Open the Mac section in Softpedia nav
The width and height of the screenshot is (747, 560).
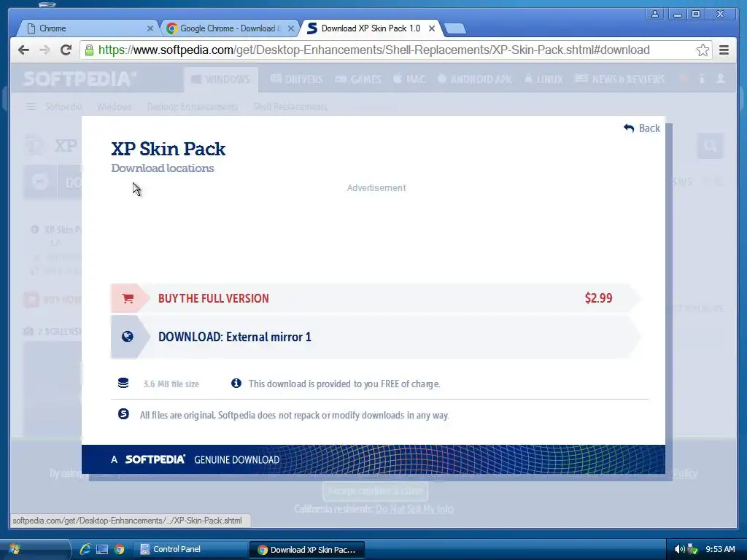[409, 79]
